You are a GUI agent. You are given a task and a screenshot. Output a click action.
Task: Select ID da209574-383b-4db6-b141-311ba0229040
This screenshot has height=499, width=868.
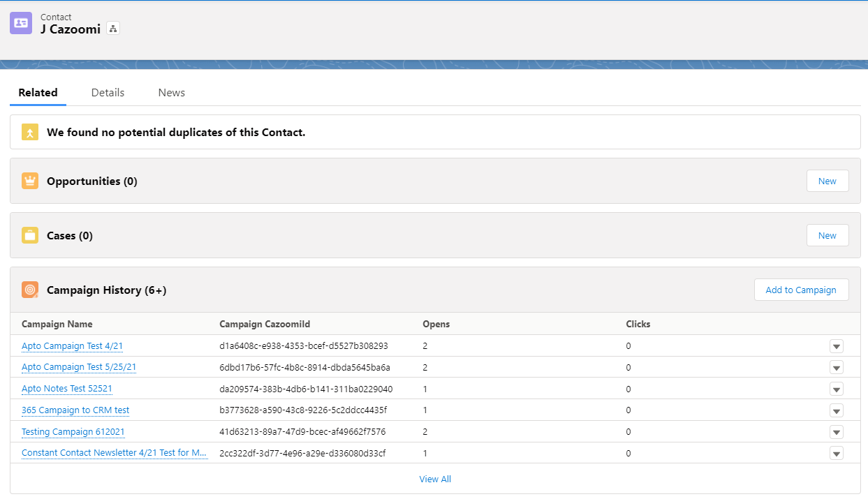[x=306, y=389]
